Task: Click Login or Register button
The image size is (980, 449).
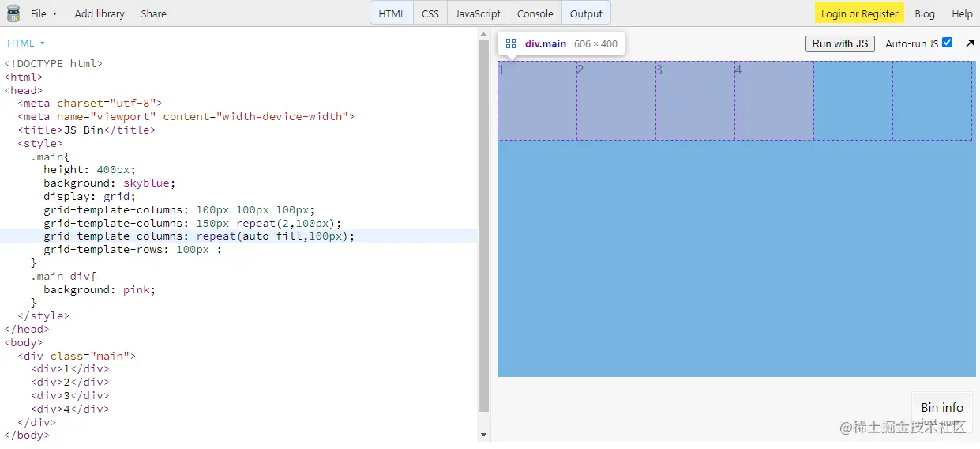Action: point(859,13)
